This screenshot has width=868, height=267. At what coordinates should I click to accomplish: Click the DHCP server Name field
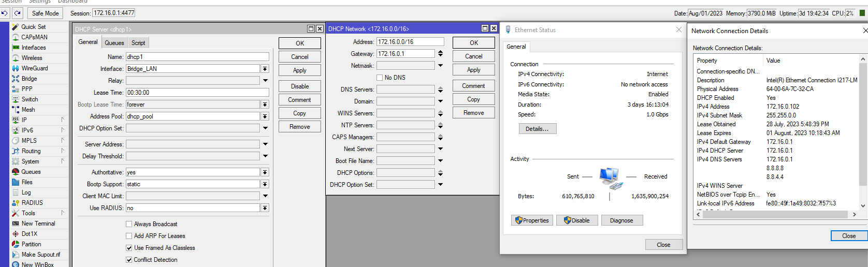[x=197, y=57]
